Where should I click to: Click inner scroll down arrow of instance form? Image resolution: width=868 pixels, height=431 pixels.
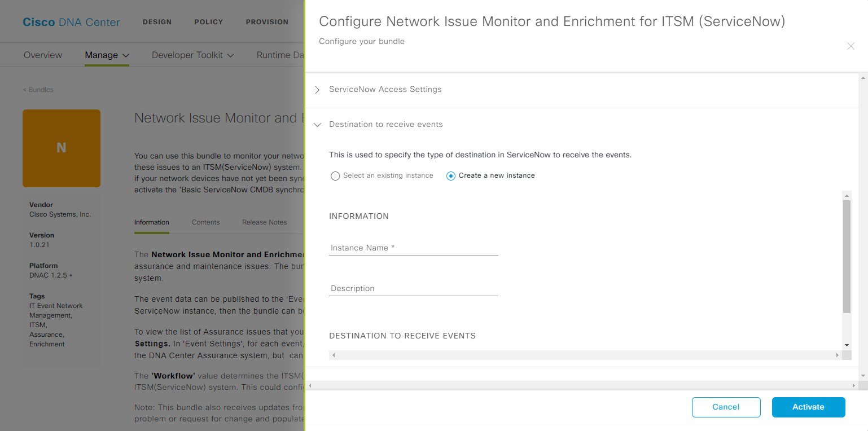tap(847, 345)
